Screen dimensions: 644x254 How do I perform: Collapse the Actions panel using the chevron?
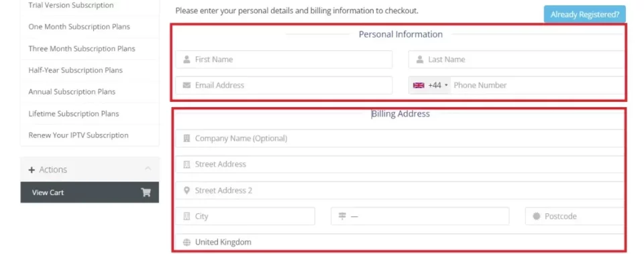tap(148, 169)
